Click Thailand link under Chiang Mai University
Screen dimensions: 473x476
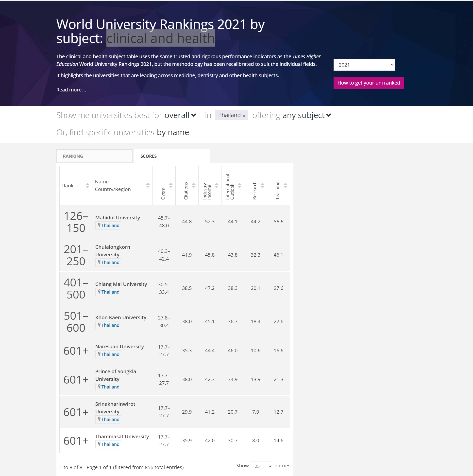pos(110,292)
